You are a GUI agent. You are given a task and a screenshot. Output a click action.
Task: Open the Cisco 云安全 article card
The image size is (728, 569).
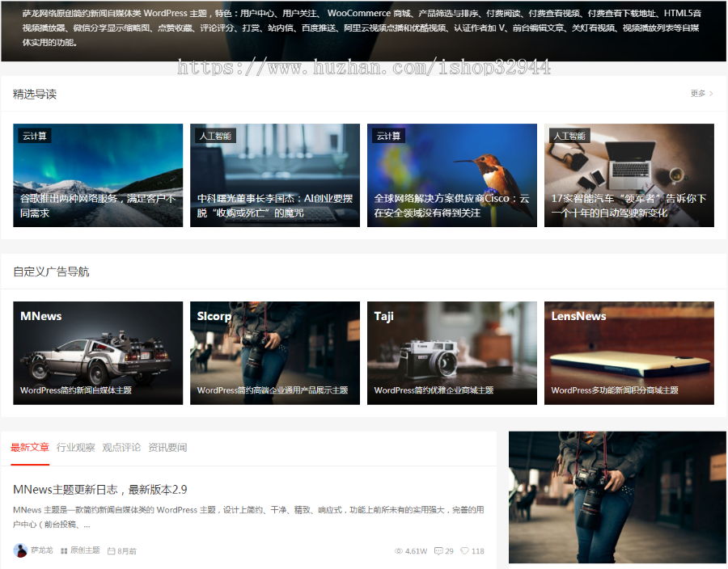pyautogui.click(x=451, y=175)
